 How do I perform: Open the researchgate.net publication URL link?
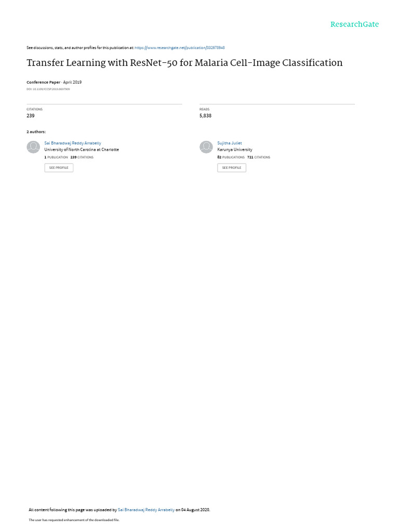point(180,48)
